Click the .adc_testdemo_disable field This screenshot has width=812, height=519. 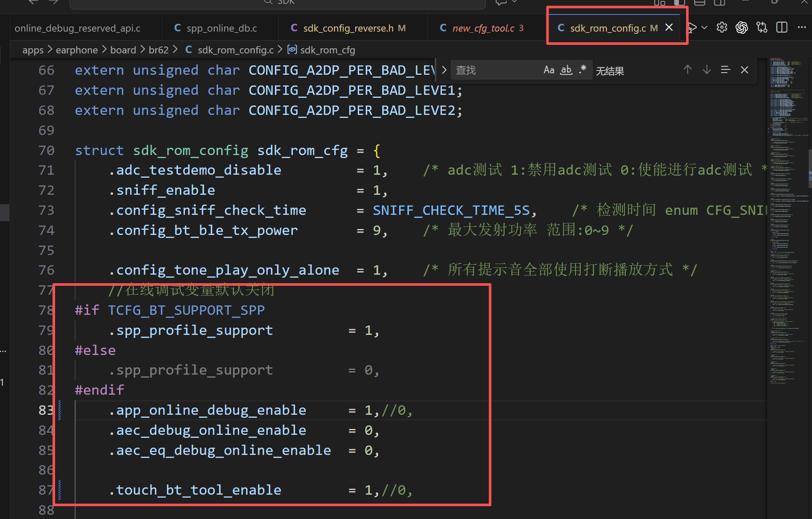coord(195,170)
